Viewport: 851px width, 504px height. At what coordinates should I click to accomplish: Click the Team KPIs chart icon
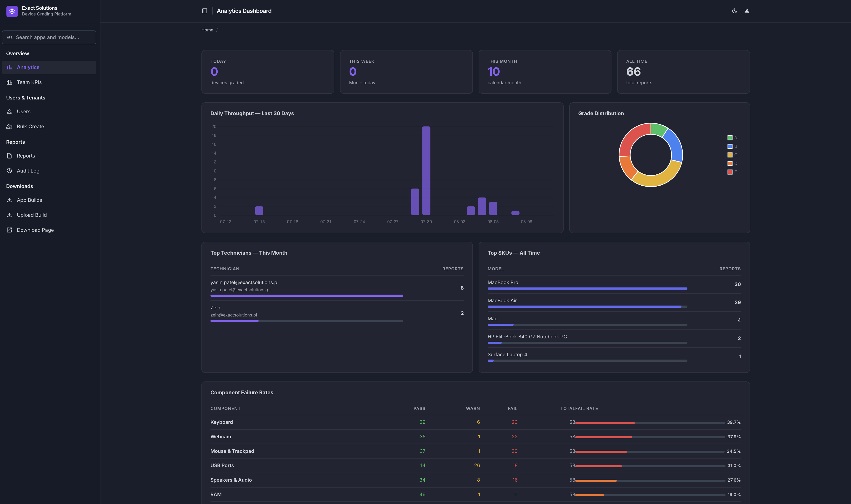tap(10, 82)
